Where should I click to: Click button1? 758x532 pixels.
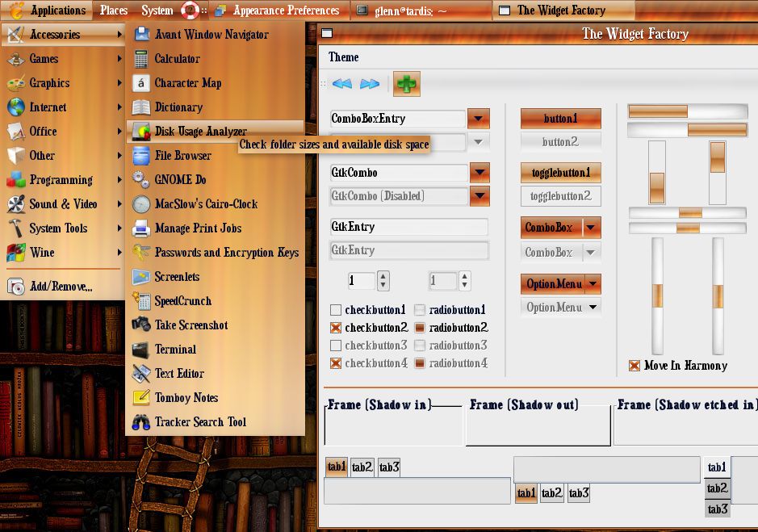(561, 119)
